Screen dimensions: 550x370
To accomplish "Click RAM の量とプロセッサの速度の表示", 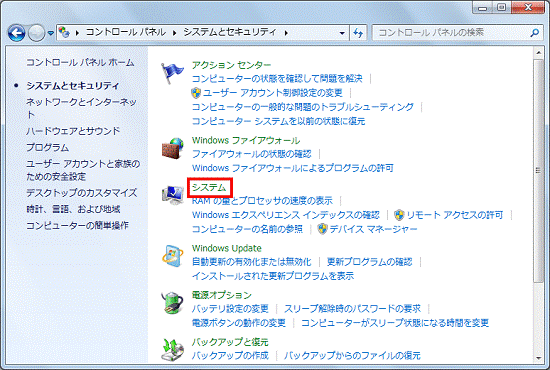I will click(x=262, y=201).
